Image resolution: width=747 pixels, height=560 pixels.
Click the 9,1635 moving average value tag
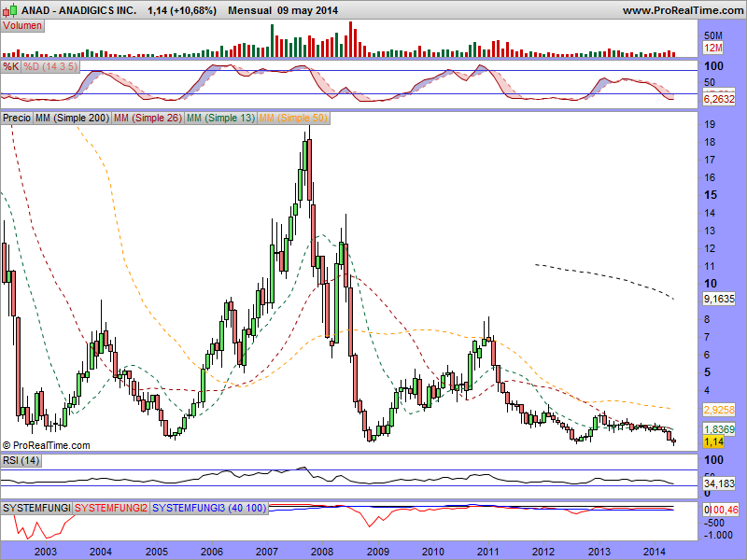click(x=720, y=300)
